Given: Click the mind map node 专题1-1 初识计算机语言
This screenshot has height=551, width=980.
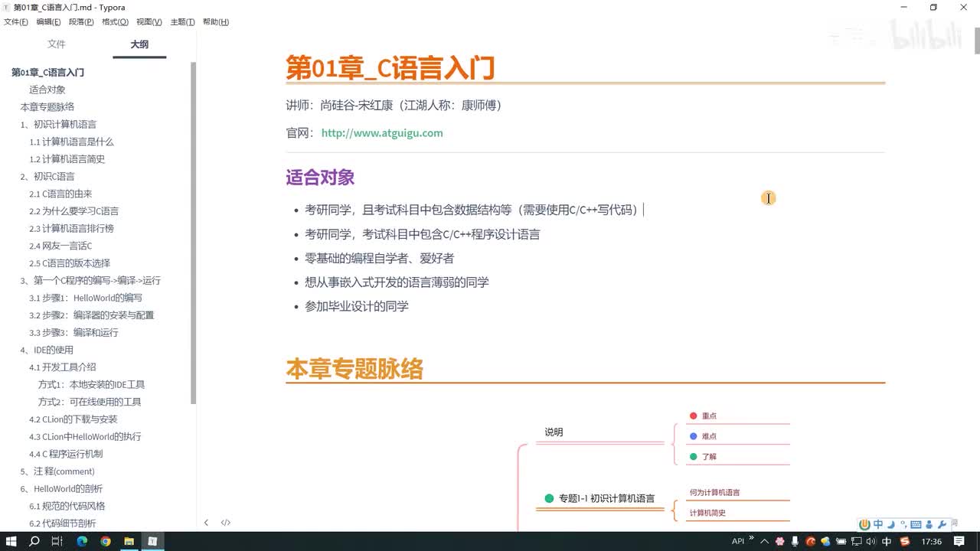Looking at the screenshot, I should 599,498.
